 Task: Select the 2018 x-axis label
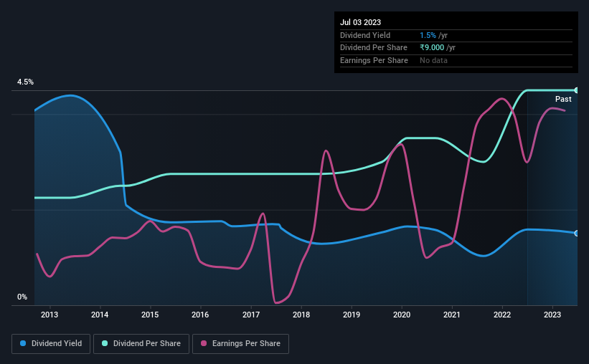(301, 315)
